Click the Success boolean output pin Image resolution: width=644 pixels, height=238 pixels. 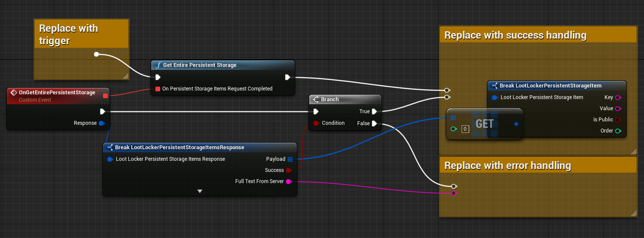[x=289, y=170]
